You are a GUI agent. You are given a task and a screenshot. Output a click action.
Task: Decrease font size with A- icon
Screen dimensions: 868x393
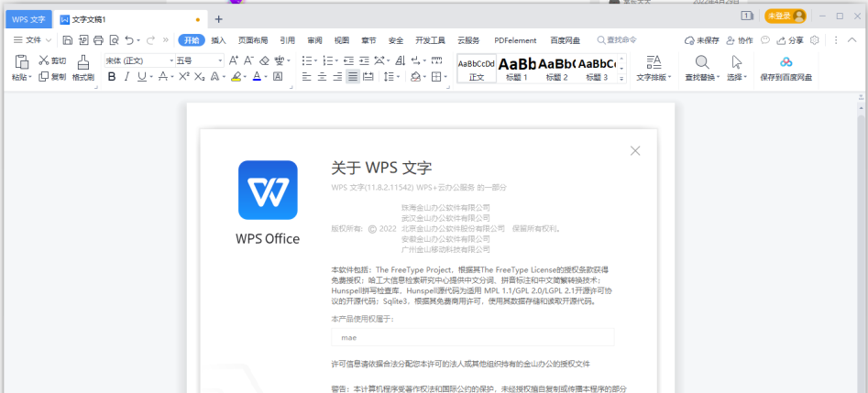point(248,60)
